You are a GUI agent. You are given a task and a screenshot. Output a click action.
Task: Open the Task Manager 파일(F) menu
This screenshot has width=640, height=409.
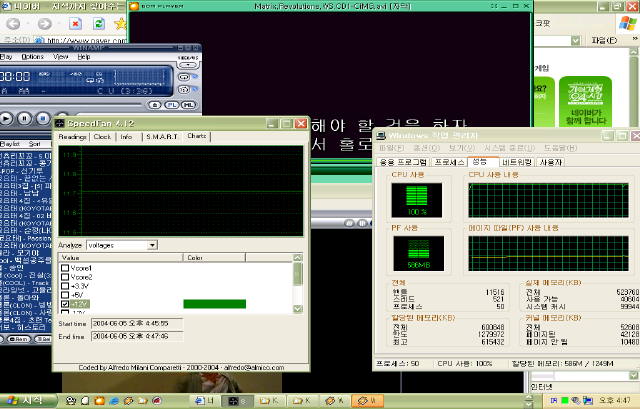[392, 148]
